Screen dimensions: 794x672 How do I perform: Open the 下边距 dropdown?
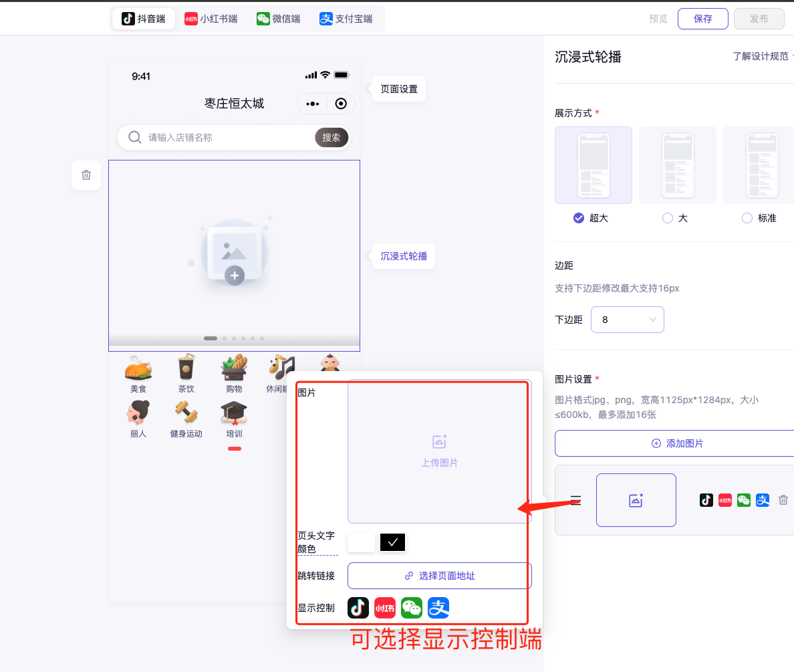(627, 320)
